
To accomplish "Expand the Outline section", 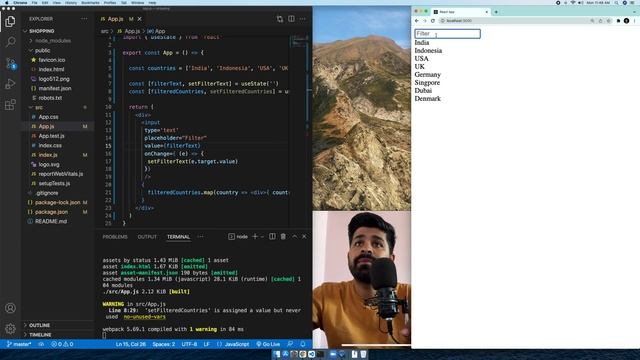I will (40, 325).
